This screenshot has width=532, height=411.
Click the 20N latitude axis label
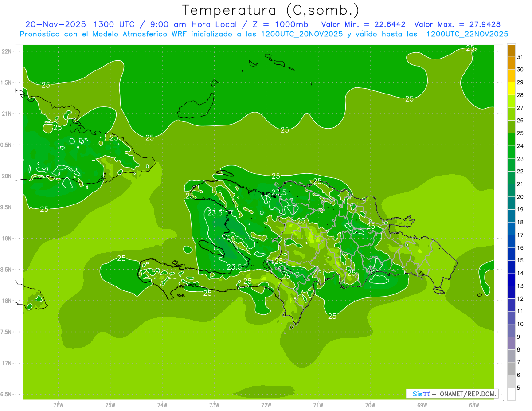pos(7,176)
